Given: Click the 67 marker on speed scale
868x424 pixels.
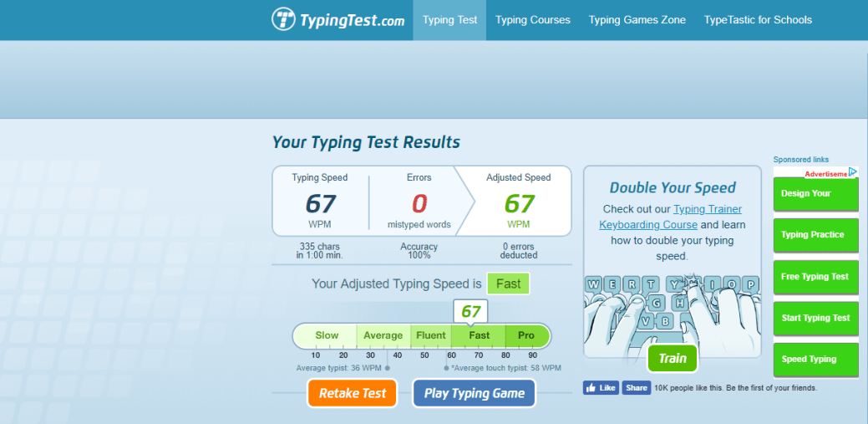Looking at the screenshot, I should pos(470,312).
